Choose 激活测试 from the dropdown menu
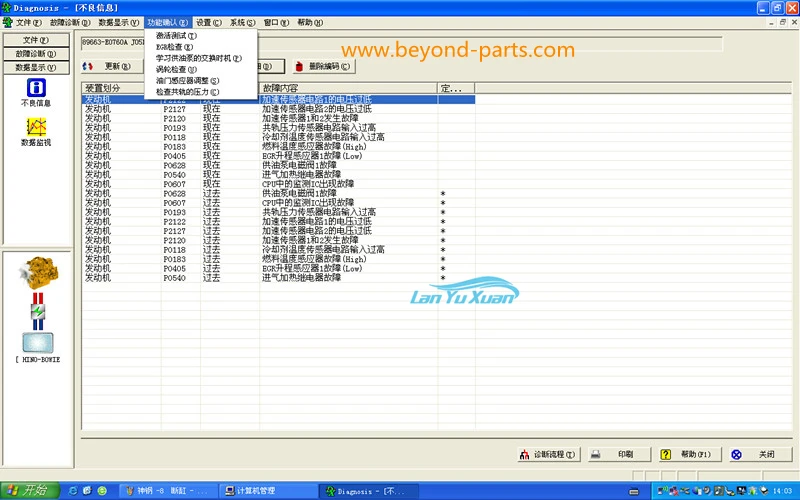Image resolution: width=800 pixels, height=500 pixels. coord(201,36)
